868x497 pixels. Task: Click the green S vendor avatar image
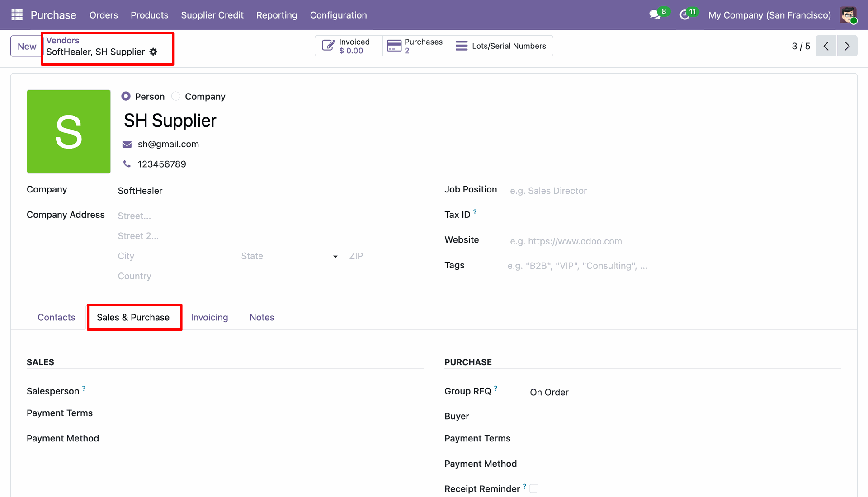69,131
